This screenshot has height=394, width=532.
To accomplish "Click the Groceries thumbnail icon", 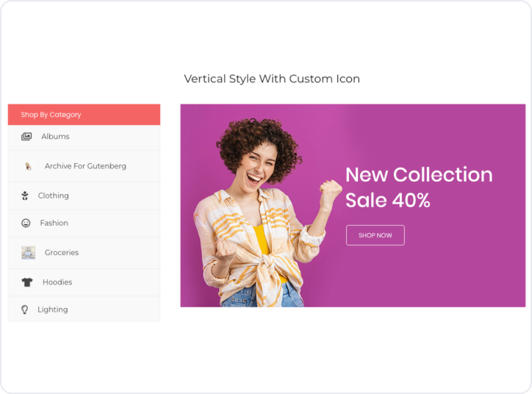I will coord(28,253).
